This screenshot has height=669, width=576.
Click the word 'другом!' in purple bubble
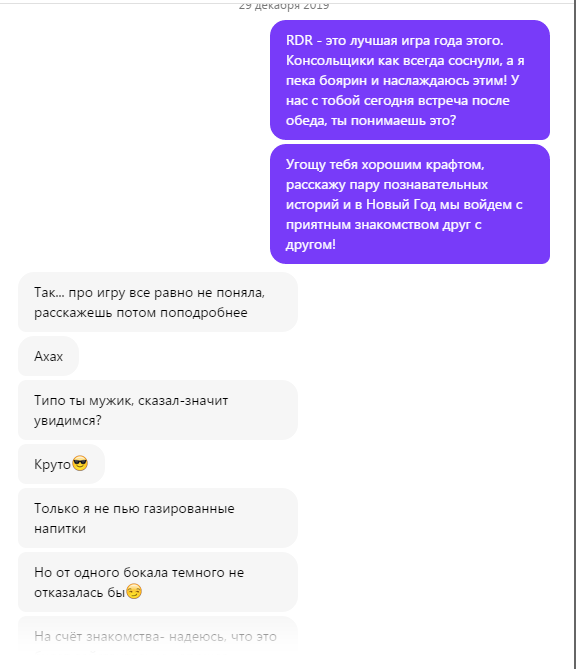click(311, 245)
